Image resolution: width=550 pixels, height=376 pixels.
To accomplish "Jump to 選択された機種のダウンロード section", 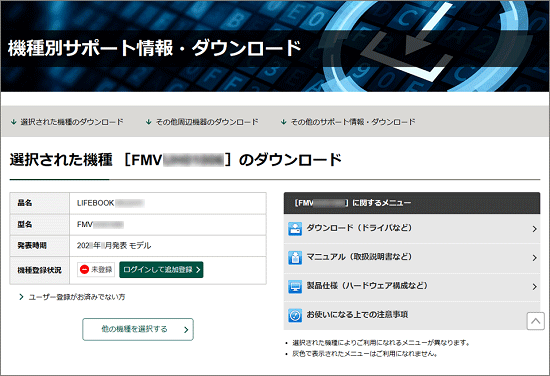I will point(72,122).
